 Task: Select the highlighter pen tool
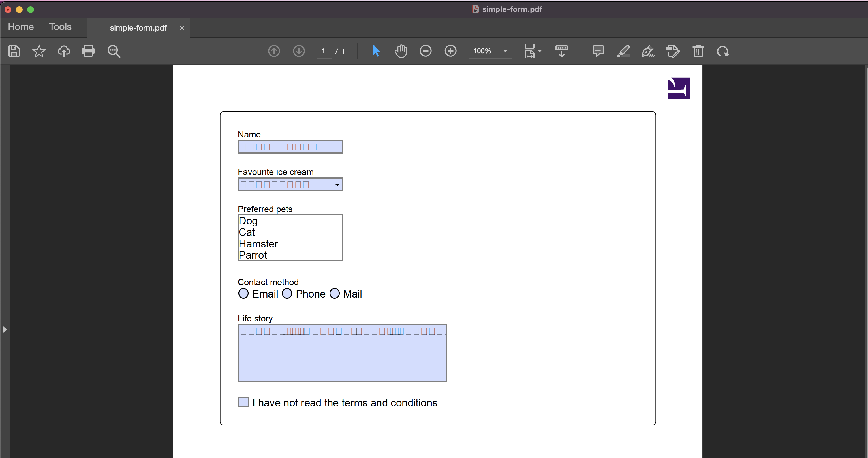(x=623, y=51)
